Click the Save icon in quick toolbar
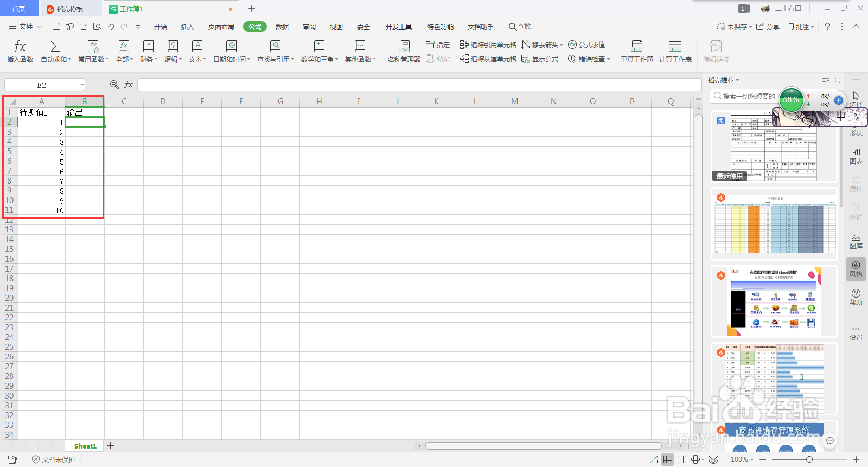This screenshot has width=868, height=467. tap(56, 26)
